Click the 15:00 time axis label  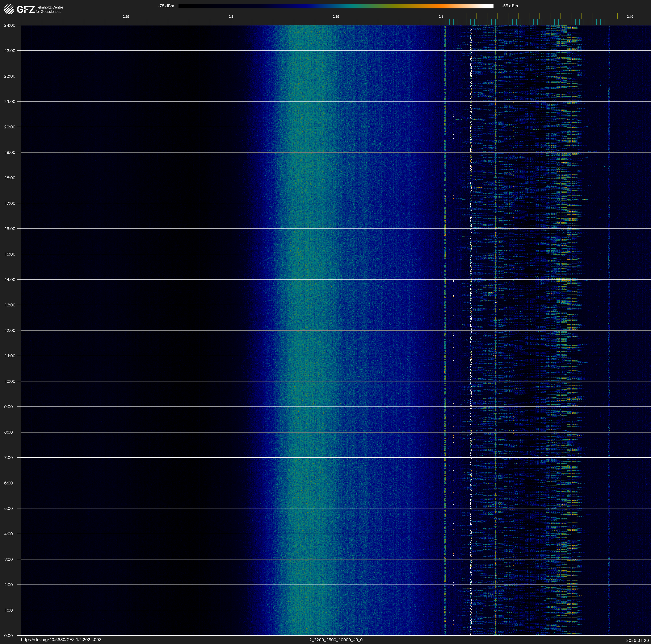[x=10, y=254]
